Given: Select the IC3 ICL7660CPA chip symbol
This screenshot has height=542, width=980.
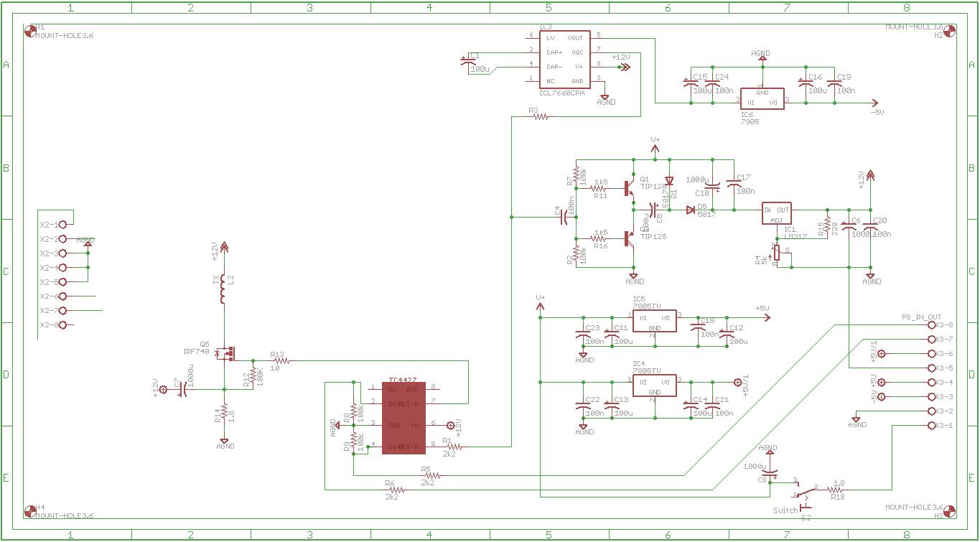Looking at the screenshot, I should coord(564,59).
